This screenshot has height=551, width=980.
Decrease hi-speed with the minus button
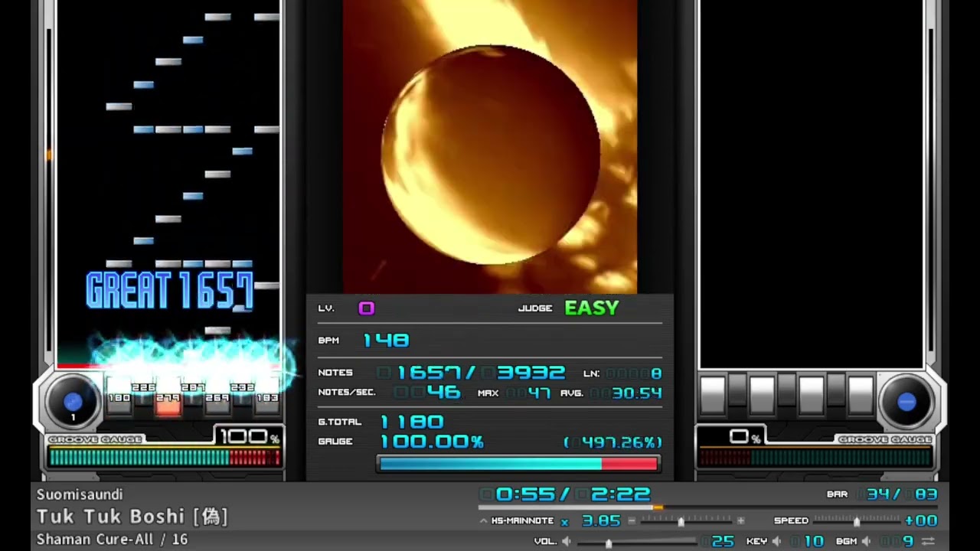click(x=632, y=520)
